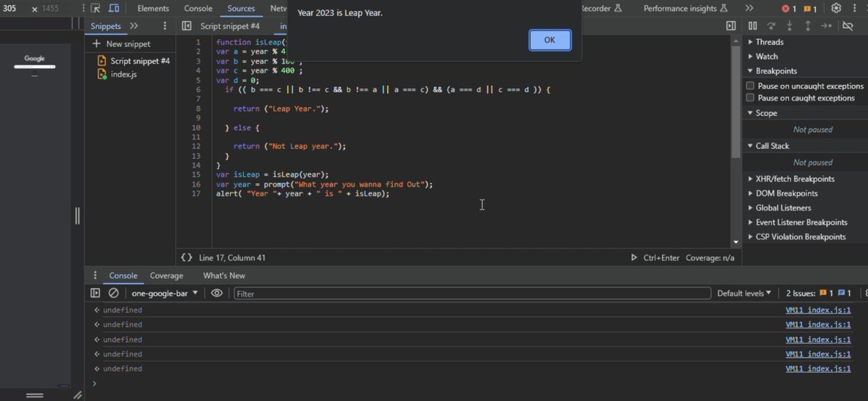Click line number 6 in the editor gutter
The image size is (868, 401).
coord(198,90)
